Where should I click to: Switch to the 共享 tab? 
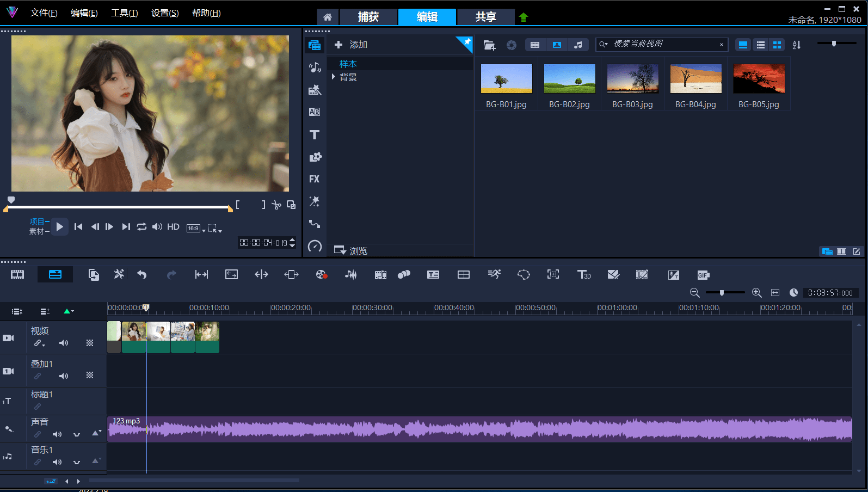click(x=486, y=17)
